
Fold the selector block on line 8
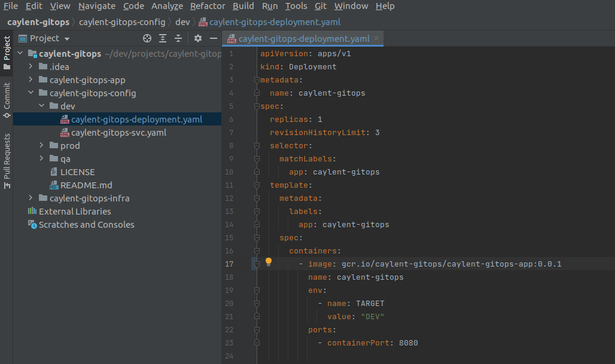(x=257, y=146)
